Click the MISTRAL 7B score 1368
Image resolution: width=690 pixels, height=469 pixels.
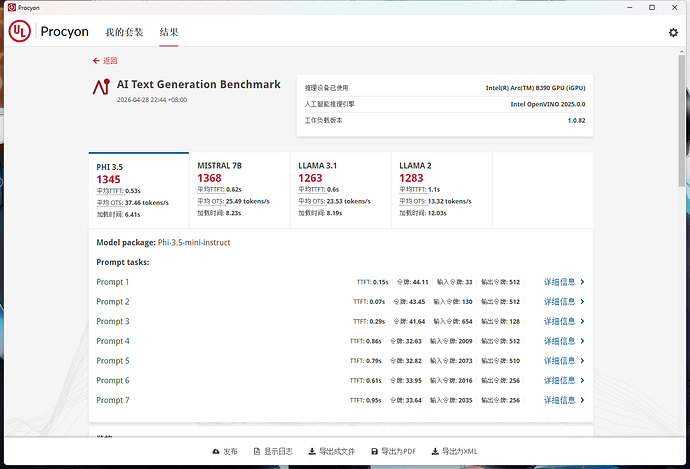pyautogui.click(x=209, y=178)
